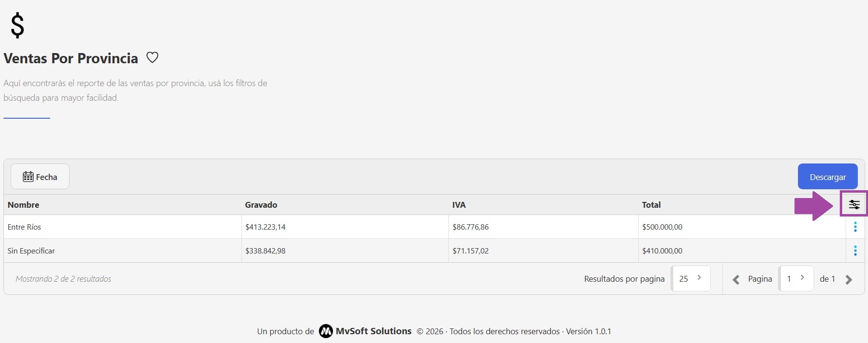Click the Descargar button
The image size is (868, 343).
(827, 177)
